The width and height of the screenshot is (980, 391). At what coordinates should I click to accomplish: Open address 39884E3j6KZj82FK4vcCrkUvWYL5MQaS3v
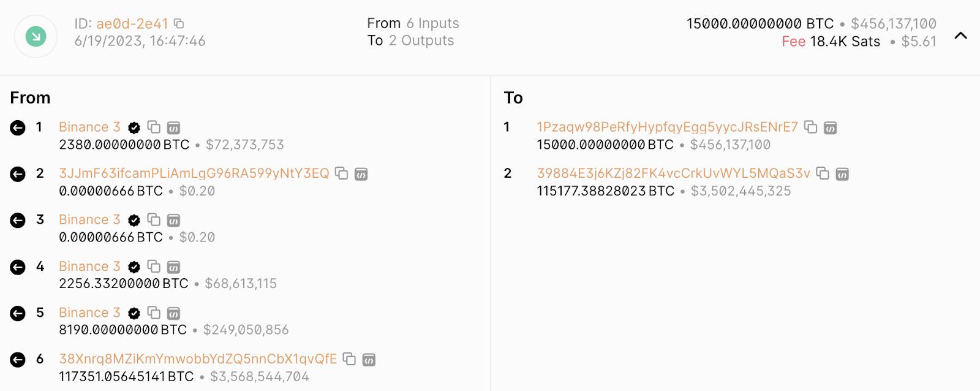pos(673,173)
